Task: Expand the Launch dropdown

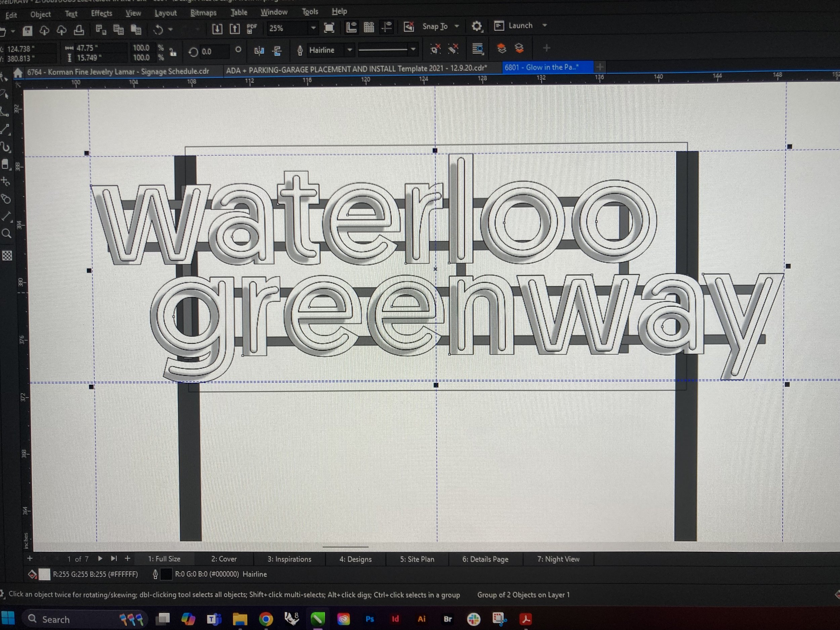Action: pyautogui.click(x=545, y=26)
